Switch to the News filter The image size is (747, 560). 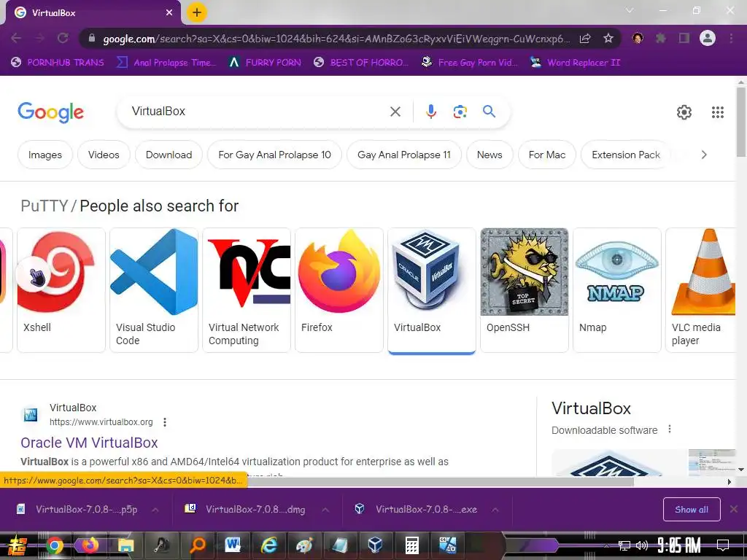[x=489, y=155]
